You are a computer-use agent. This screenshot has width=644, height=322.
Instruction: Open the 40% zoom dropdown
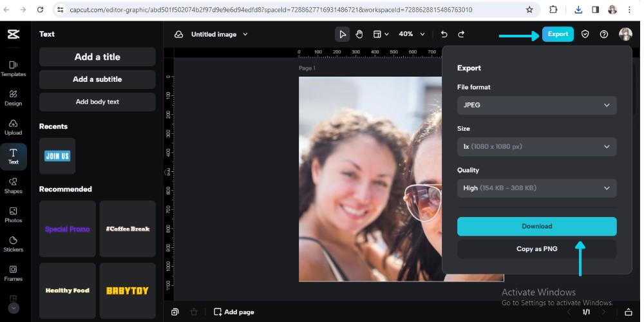click(x=412, y=34)
